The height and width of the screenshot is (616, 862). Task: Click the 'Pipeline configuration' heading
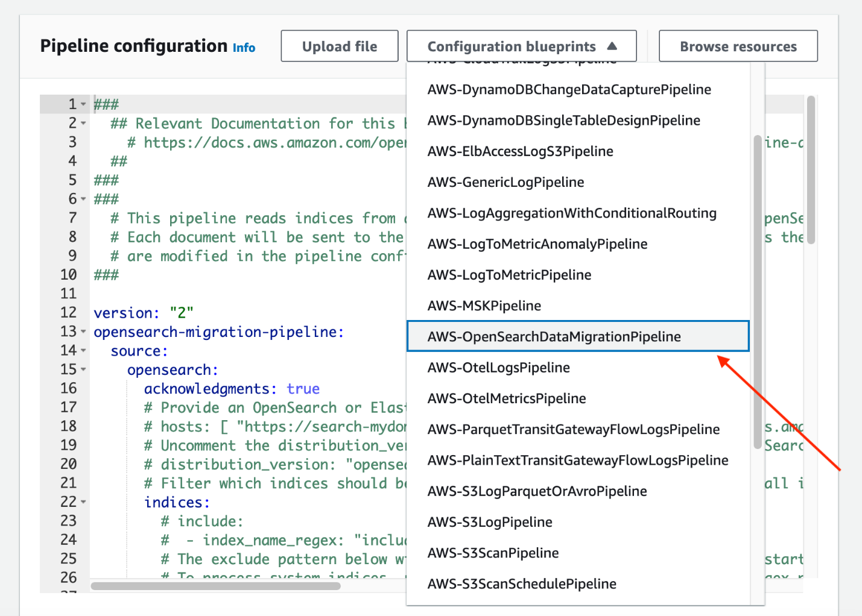134,46
